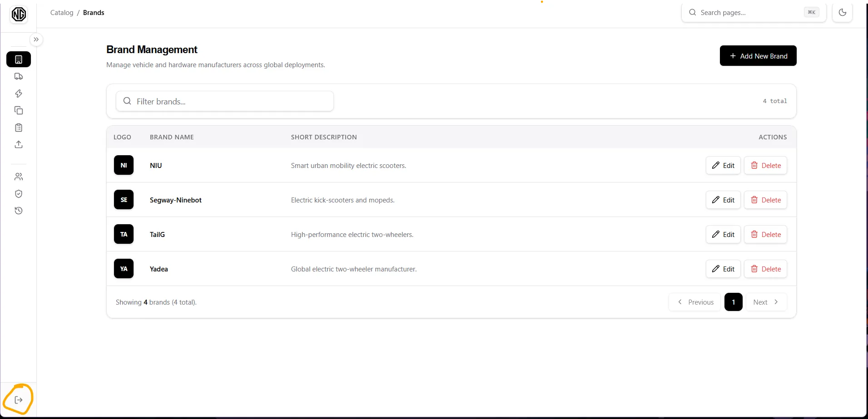The height and width of the screenshot is (419, 868).
Task: Open the shield check icon in sidebar
Action: click(19, 194)
